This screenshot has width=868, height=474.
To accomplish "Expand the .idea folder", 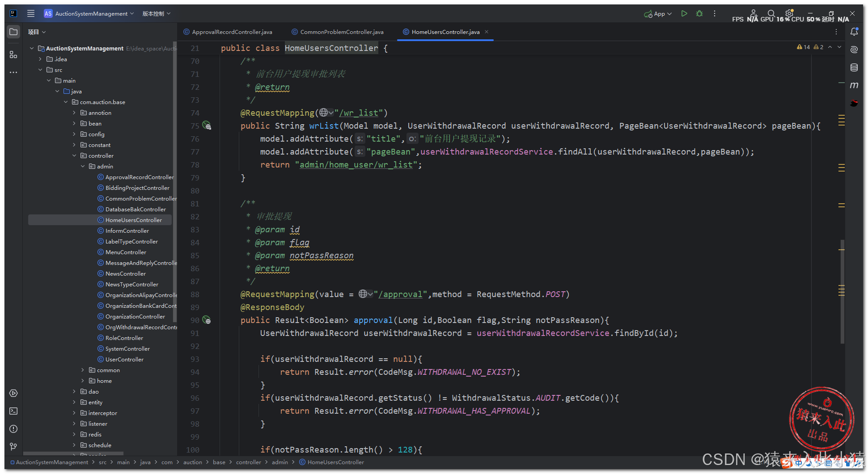I will (x=40, y=59).
